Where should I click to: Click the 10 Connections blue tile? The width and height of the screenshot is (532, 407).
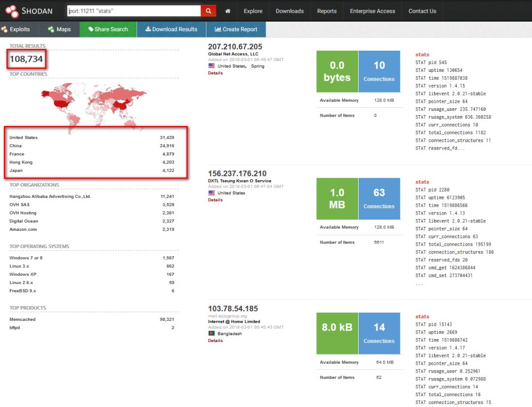point(379,71)
